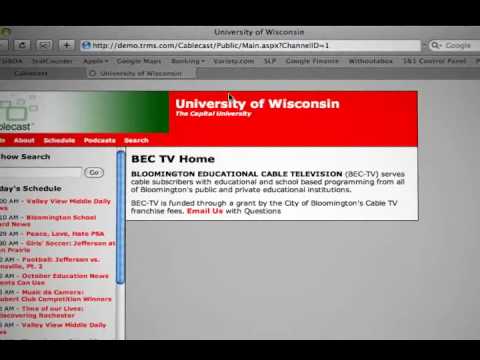Click the magnifier icon in Google search field
Screen dimensions: 480x360
[435, 45]
